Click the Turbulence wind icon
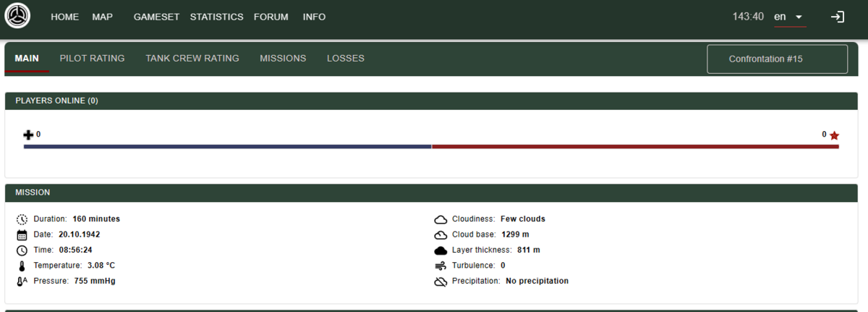The height and width of the screenshot is (312, 868). point(440,266)
